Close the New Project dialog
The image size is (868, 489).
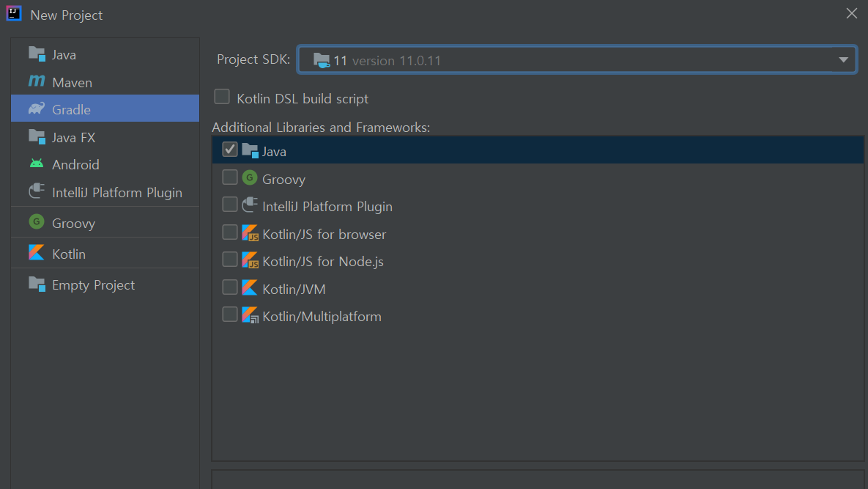852,13
